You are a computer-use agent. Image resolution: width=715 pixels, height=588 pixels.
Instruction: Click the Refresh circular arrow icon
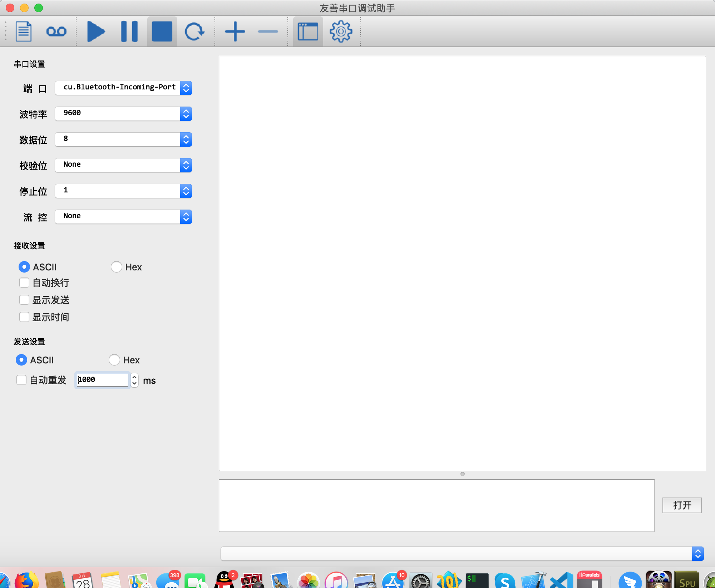click(194, 31)
